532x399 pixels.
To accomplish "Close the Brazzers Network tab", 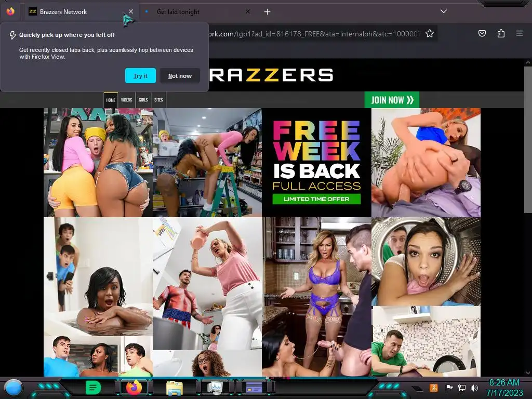I will [x=130, y=11].
